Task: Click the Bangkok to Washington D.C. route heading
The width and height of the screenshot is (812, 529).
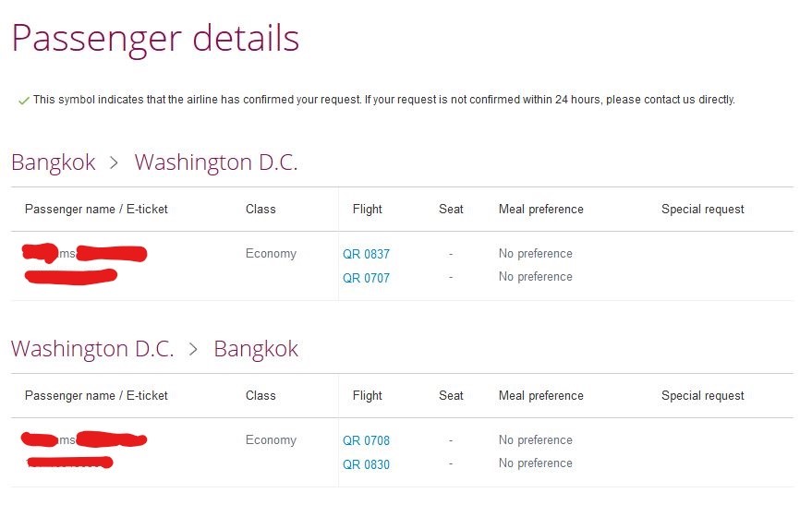Action: click(154, 162)
